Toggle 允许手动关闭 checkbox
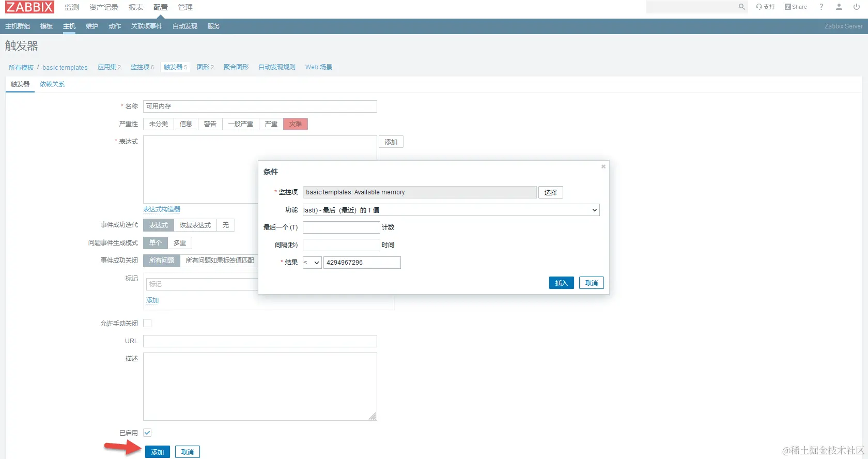This screenshot has height=459, width=868. click(x=147, y=323)
